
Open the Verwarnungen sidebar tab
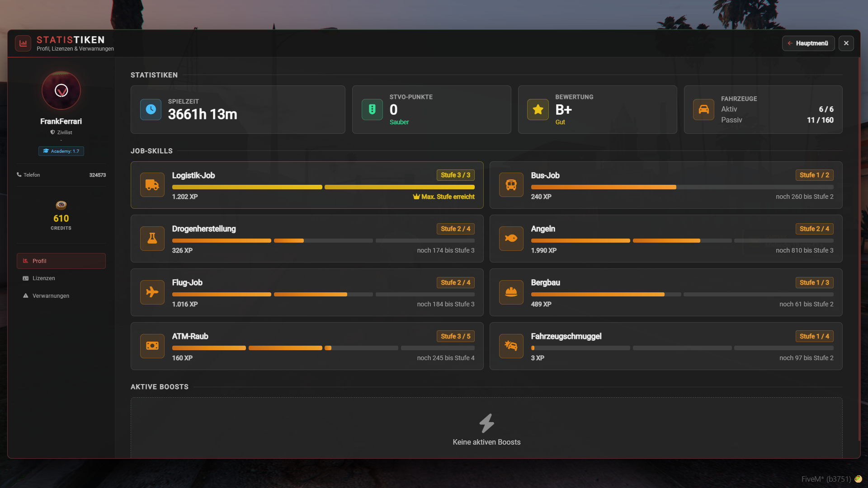[61, 296]
